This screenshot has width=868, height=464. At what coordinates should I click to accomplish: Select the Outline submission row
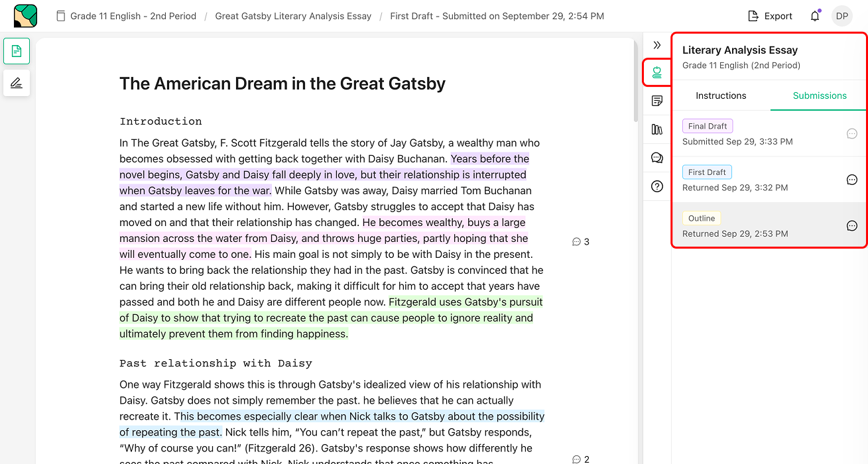[x=769, y=225]
